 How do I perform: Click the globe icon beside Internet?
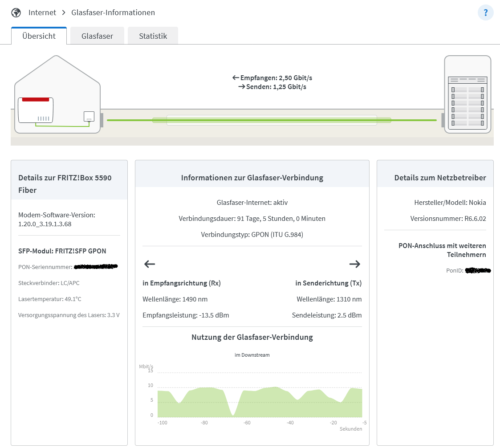(x=16, y=12)
